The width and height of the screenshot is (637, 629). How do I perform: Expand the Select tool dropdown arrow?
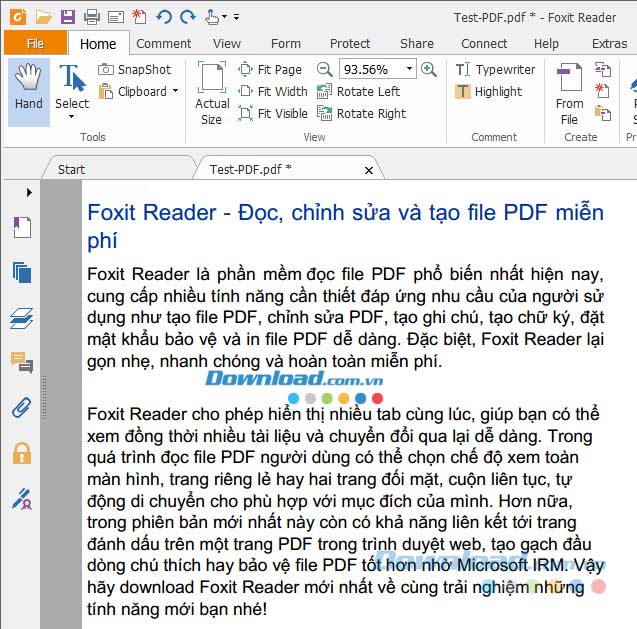click(x=72, y=117)
